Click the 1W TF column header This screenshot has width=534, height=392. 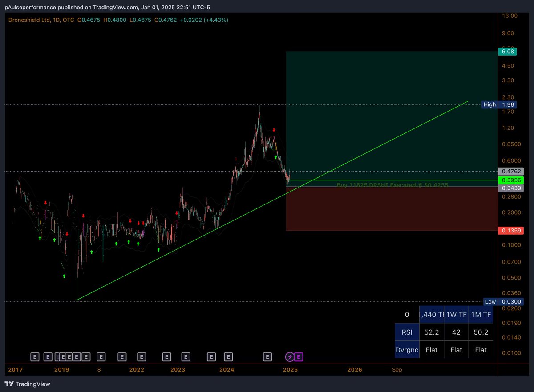[x=456, y=314]
